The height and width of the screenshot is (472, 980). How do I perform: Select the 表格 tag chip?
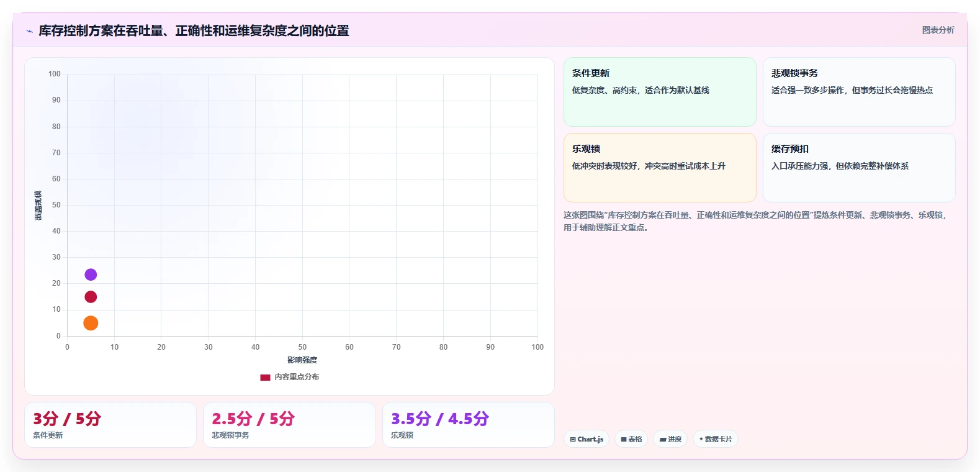point(631,439)
